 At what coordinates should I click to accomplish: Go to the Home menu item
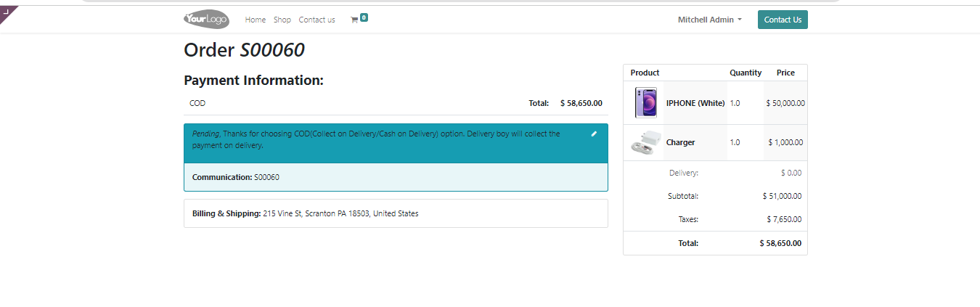tap(256, 20)
